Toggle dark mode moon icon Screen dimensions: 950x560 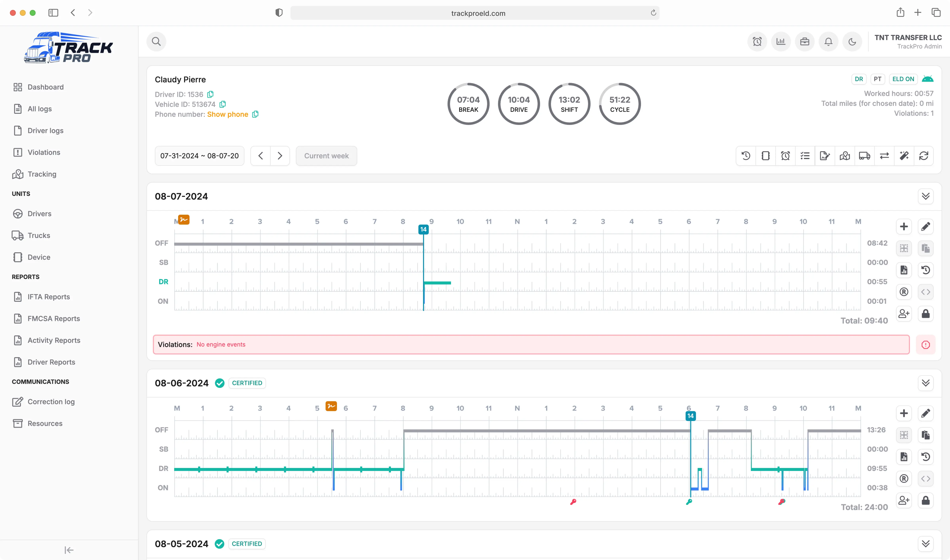pos(852,42)
